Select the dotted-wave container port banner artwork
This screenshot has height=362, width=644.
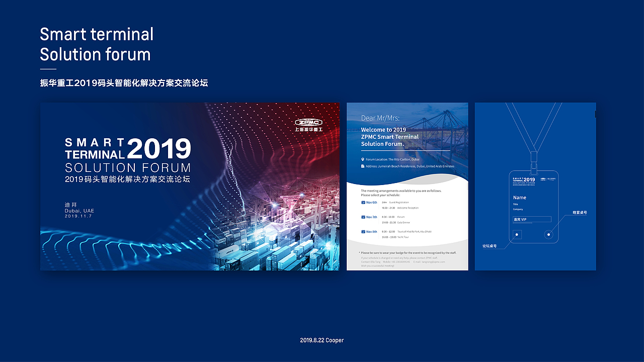tap(190, 187)
